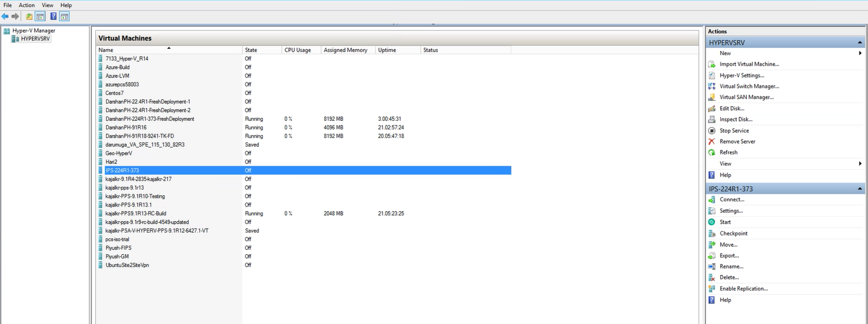Viewport: 868px width, 324px height.
Task: Click the Up one level folder icon
Action: click(29, 16)
